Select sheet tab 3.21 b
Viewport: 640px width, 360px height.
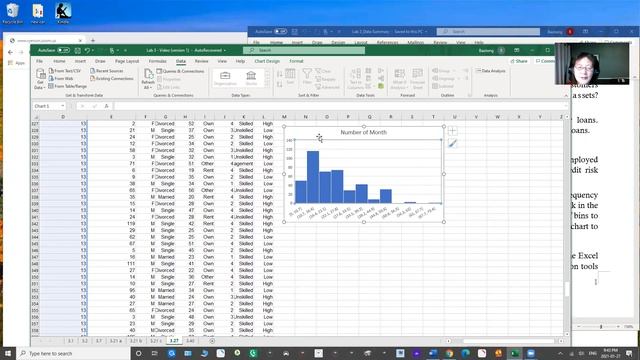click(x=136, y=341)
